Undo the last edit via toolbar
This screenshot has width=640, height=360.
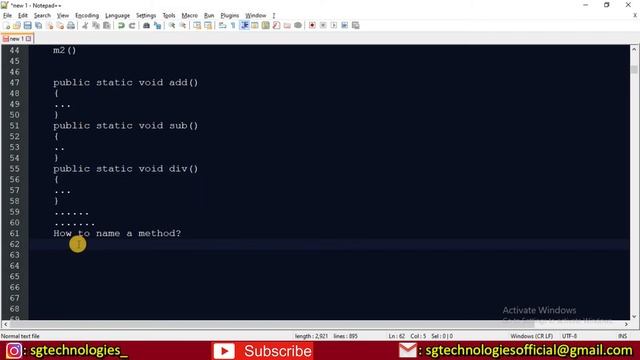(121, 25)
